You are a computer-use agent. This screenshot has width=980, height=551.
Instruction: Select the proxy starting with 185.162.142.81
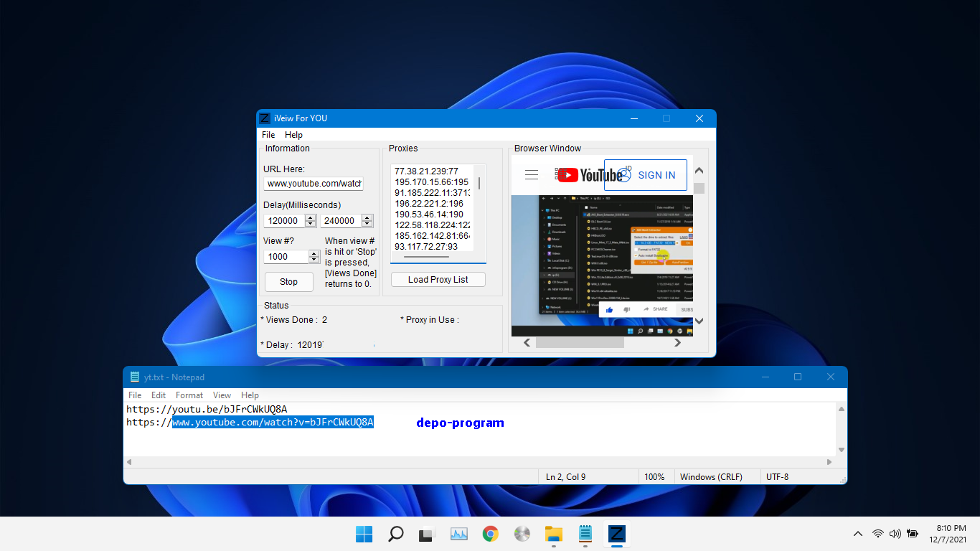(x=432, y=236)
